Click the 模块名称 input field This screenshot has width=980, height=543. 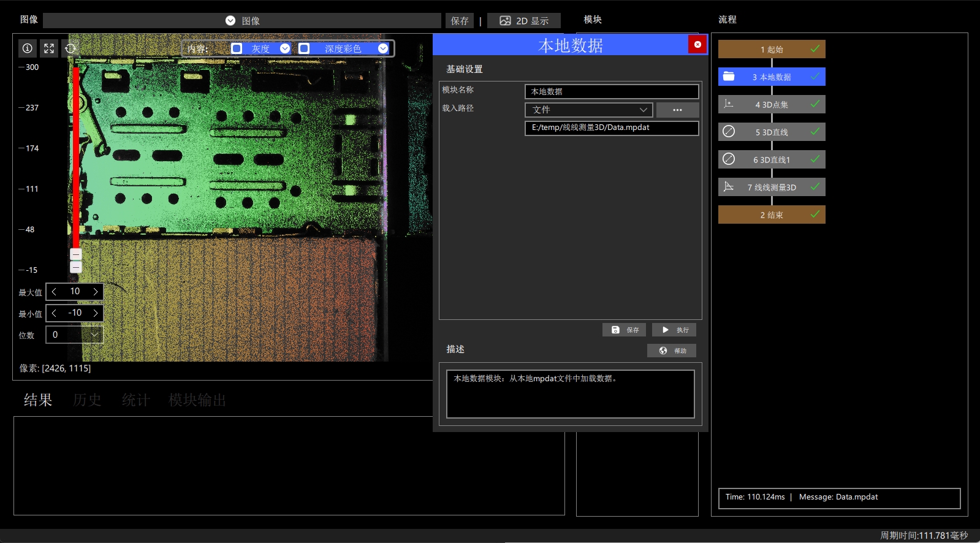[612, 91]
